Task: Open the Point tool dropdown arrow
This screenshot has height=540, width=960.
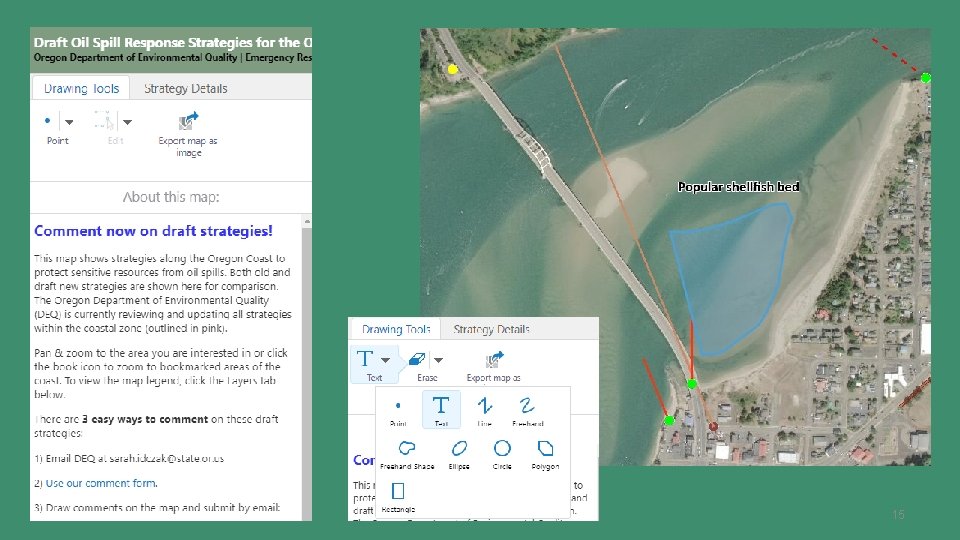Action: 69,122
